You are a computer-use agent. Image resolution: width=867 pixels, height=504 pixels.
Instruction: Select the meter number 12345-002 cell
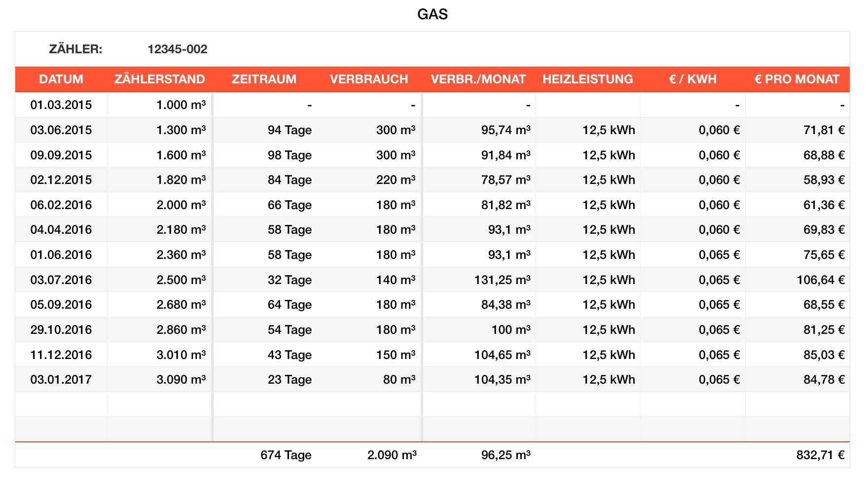(x=177, y=49)
